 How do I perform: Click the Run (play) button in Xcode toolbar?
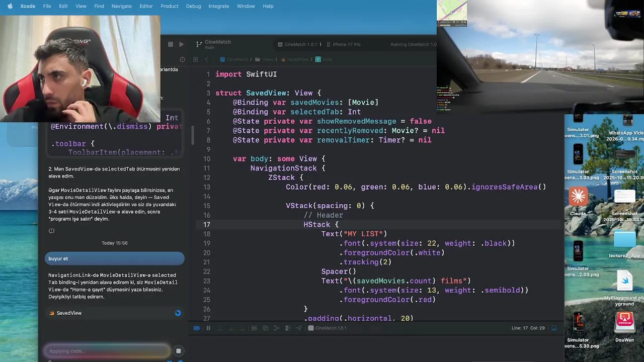tap(182, 44)
